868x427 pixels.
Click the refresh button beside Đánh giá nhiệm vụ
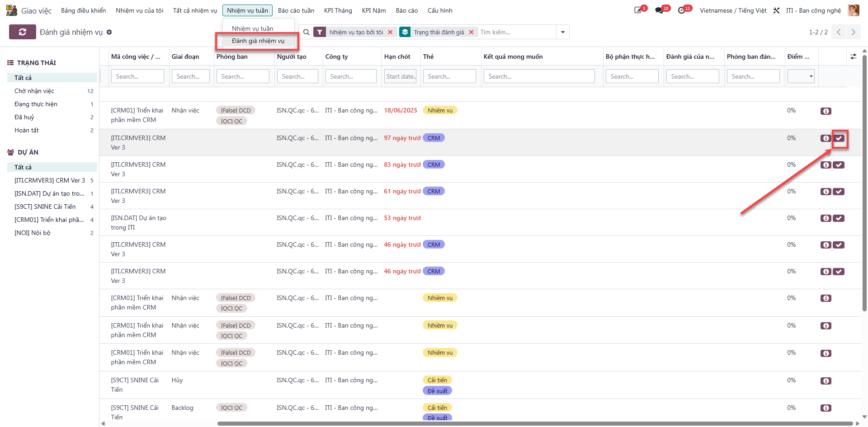click(22, 32)
